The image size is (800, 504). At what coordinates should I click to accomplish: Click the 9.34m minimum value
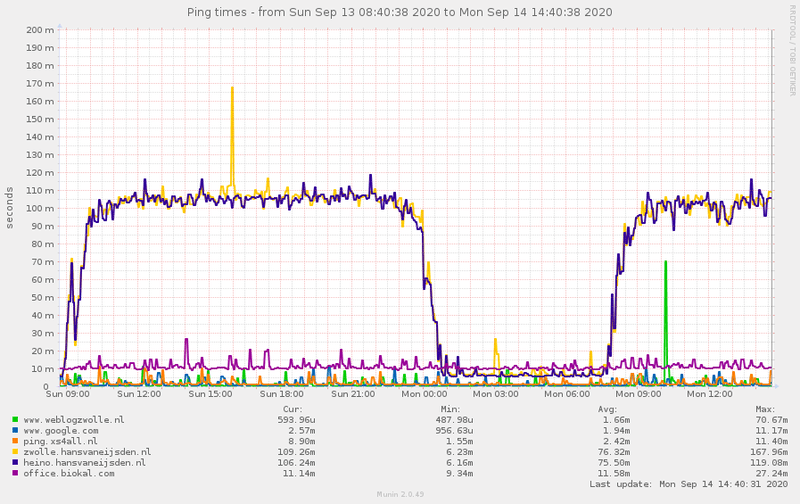[x=459, y=473]
